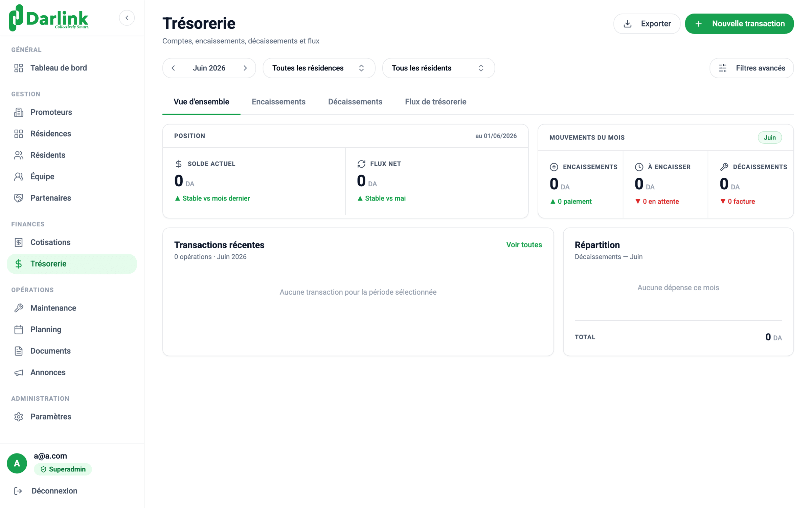Click Nouvelle transaction button
This screenshot has height=508, width=812.
click(739, 24)
